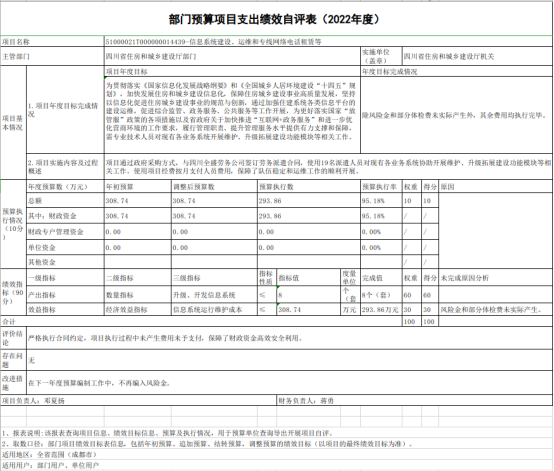Viewport: 554px width, 471px height.
Task: Select the cell 除风险金和部分体检费未实际产生外
Action: coord(456,115)
